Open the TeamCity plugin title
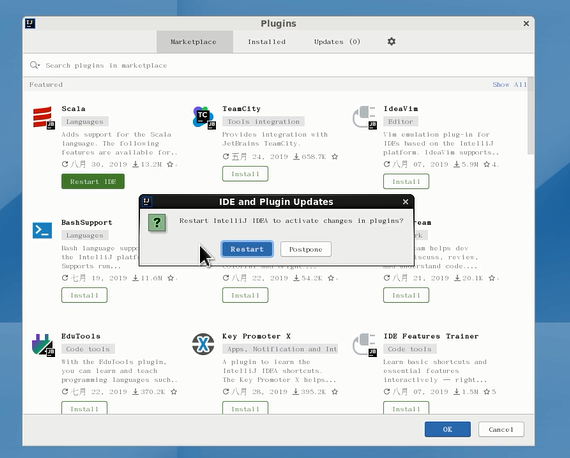This screenshot has height=458, width=570. (x=241, y=109)
